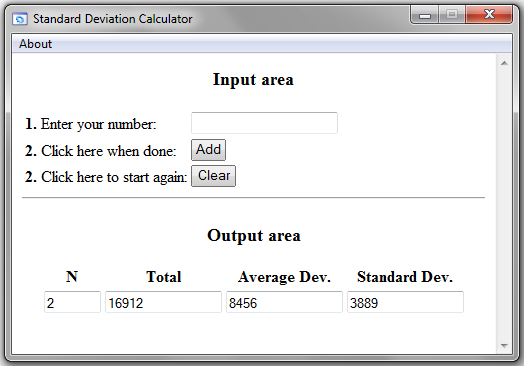Image resolution: width=524 pixels, height=366 pixels.
Task: Click the 'Output area' heading
Action: tap(254, 236)
